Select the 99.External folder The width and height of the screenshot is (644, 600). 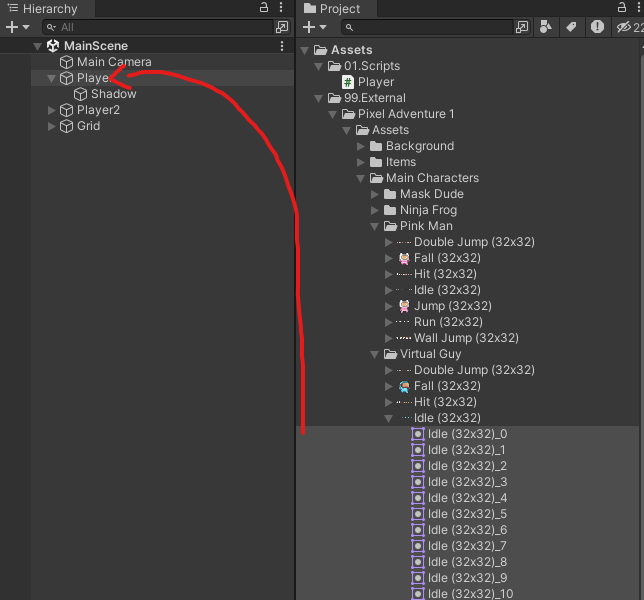click(x=375, y=98)
